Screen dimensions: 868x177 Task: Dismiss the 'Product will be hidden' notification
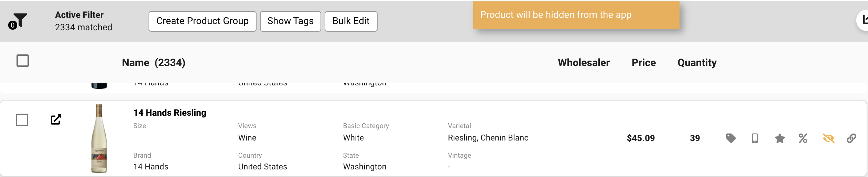(x=576, y=15)
